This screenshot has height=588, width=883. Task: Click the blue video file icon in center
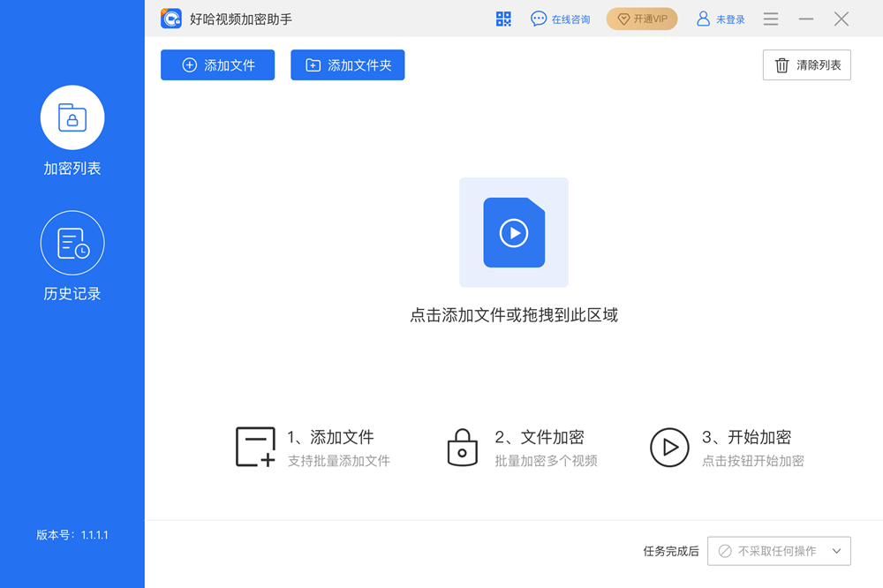(514, 232)
